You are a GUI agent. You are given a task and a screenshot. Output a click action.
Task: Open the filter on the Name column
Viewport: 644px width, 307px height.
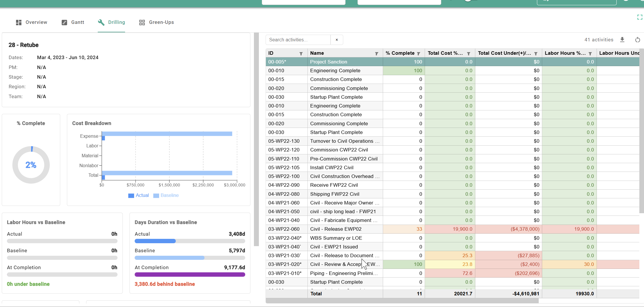tap(377, 53)
